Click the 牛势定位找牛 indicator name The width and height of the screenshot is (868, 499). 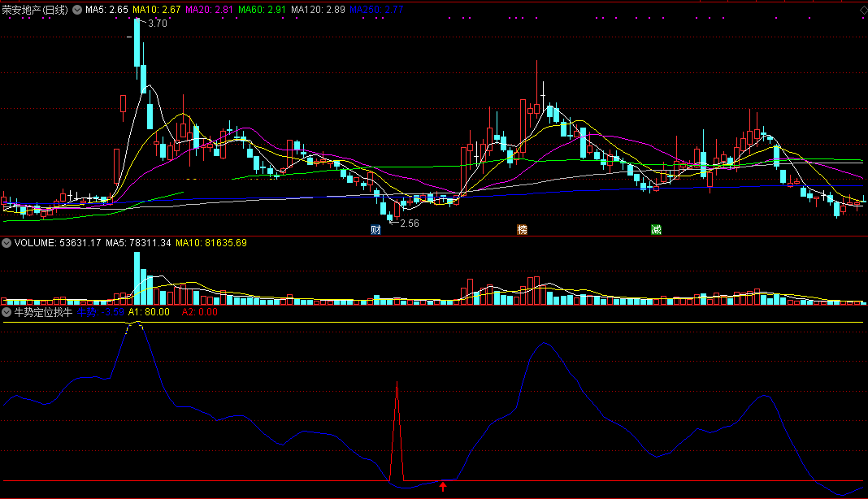[43, 312]
